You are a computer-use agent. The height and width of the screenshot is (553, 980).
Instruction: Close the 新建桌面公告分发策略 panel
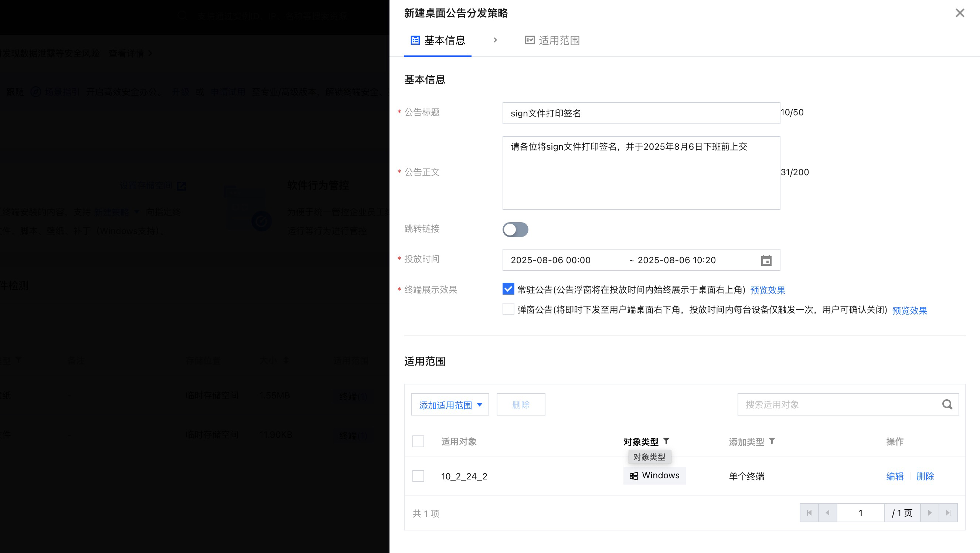(959, 13)
